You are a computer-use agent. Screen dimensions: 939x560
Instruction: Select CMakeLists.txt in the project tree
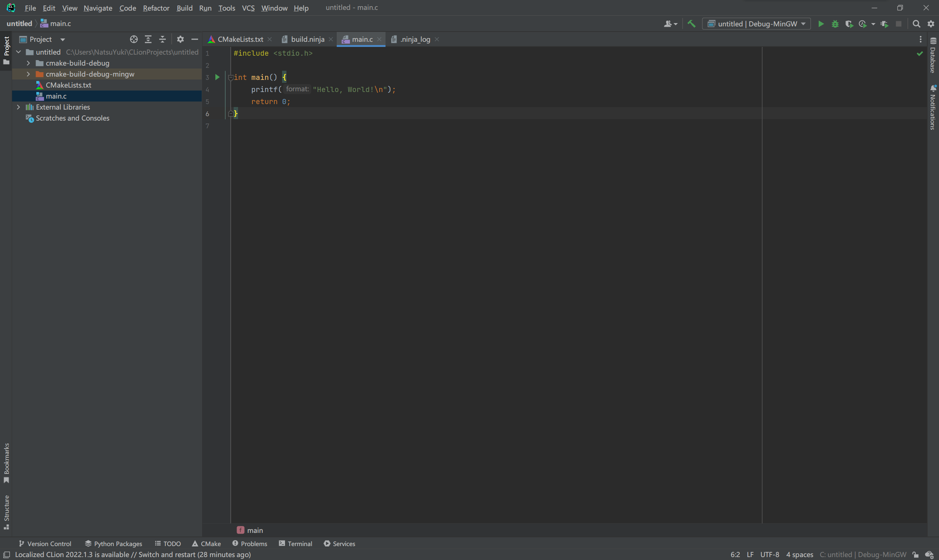pos(68,85)
